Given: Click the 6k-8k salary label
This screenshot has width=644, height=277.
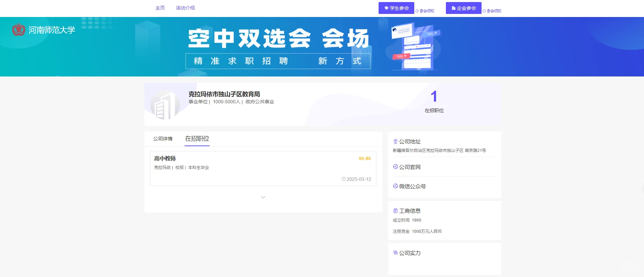Looking at the screenshot, I should (x=365, y=158).
